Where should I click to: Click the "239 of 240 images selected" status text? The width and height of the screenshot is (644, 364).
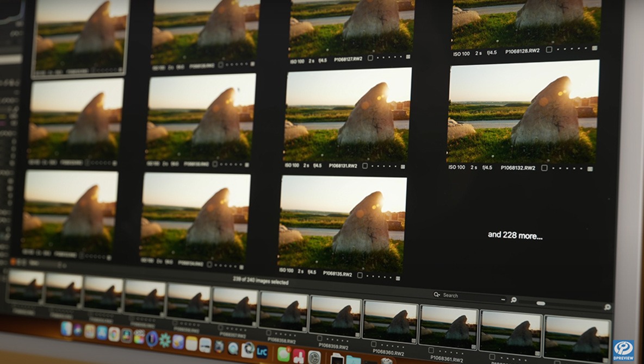coord(261,280)
